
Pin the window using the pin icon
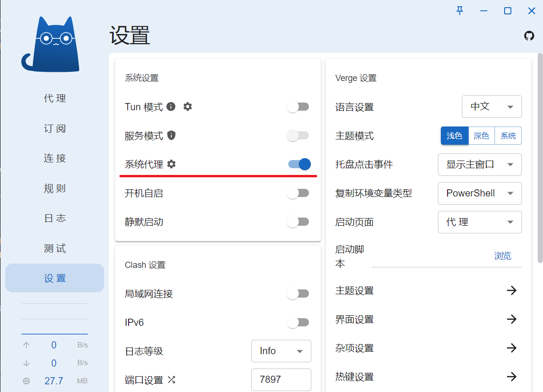tap(460, 11)
